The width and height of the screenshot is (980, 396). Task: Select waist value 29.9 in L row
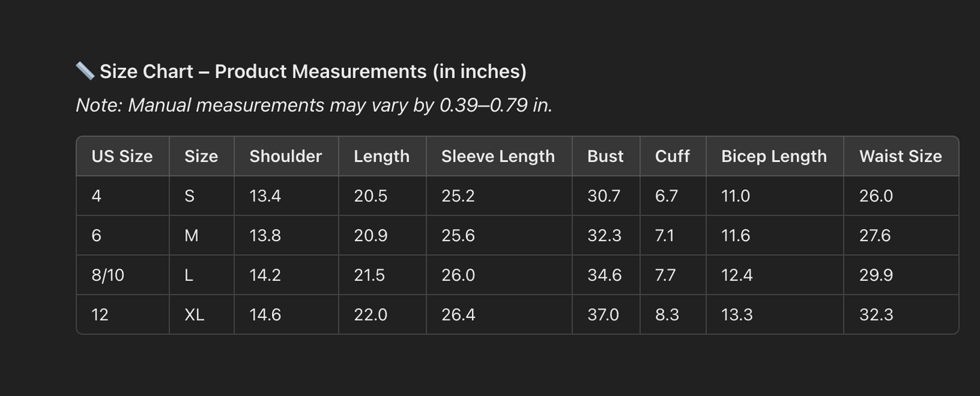876,275
